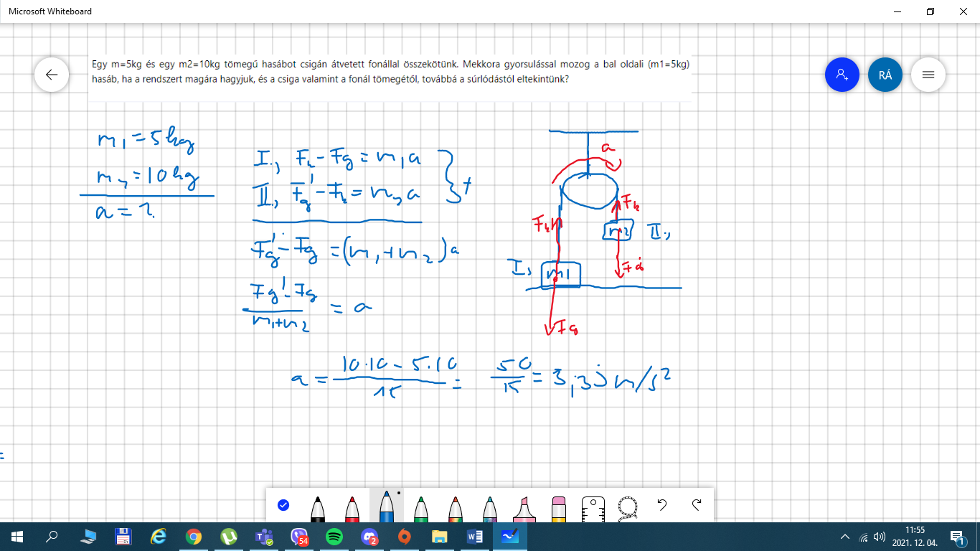Open Spotify from the taskbar
The image size is (980, 551).
click(334, 536)
